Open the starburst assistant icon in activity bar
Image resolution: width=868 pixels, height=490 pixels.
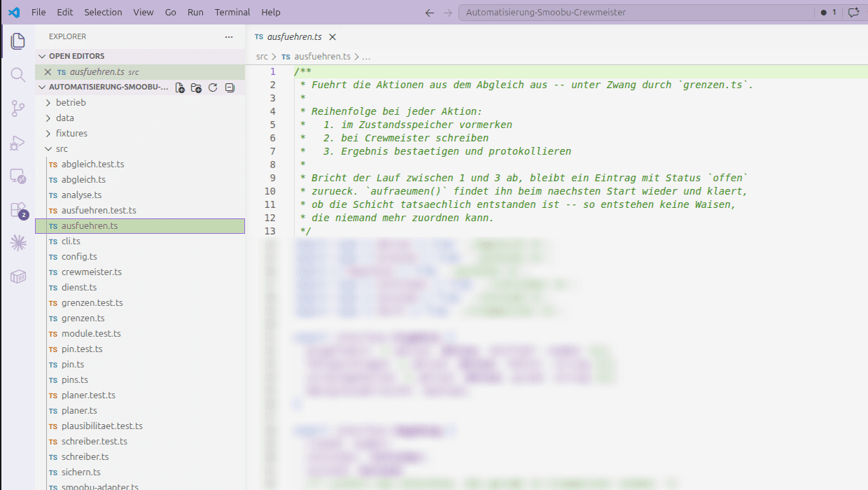[17, 244]
